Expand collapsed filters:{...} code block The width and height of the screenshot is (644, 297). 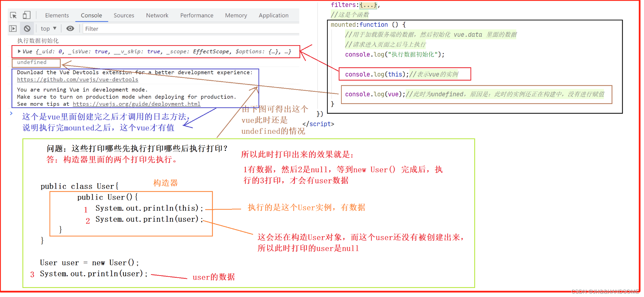click(368, 5)
